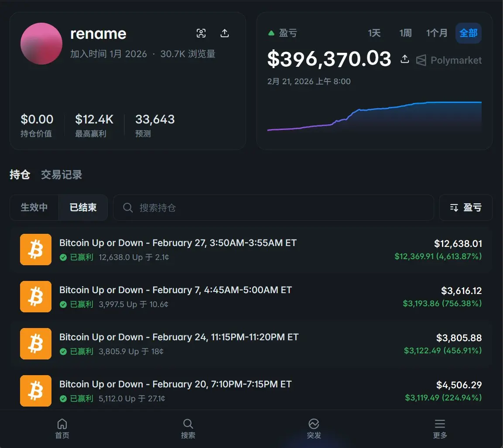Select the 全部 time range
The width and height of the screenshot is (503, 448).
469,33
